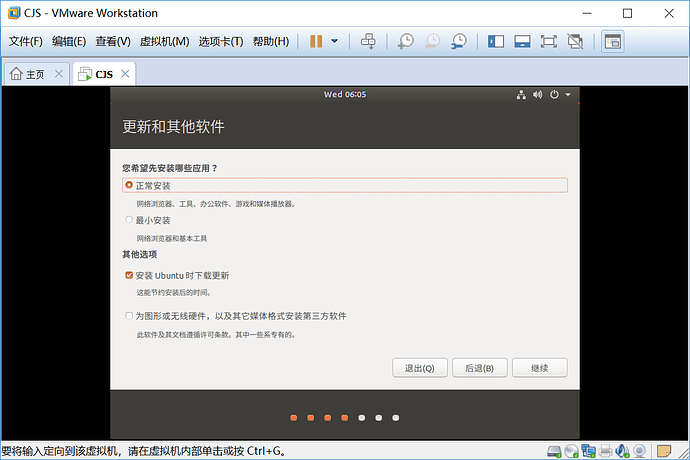Viewport: 690px width, 460px height.
Task: Enter full screen mode
Action: click(548, 41)
